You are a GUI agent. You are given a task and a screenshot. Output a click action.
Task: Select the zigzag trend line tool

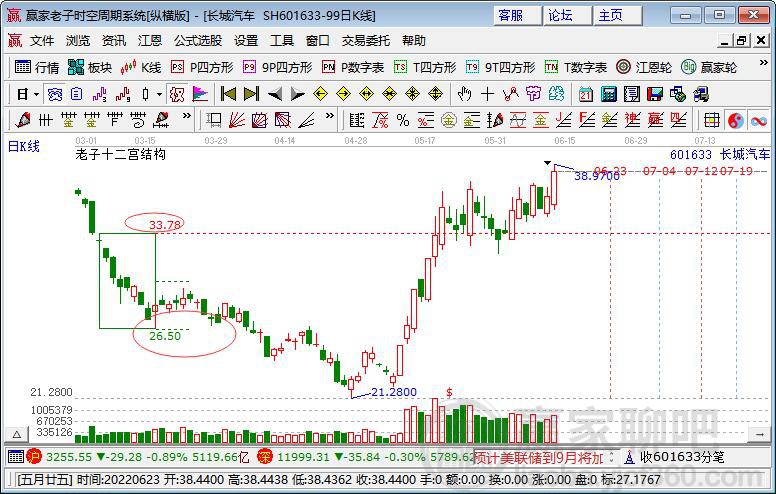511,94
